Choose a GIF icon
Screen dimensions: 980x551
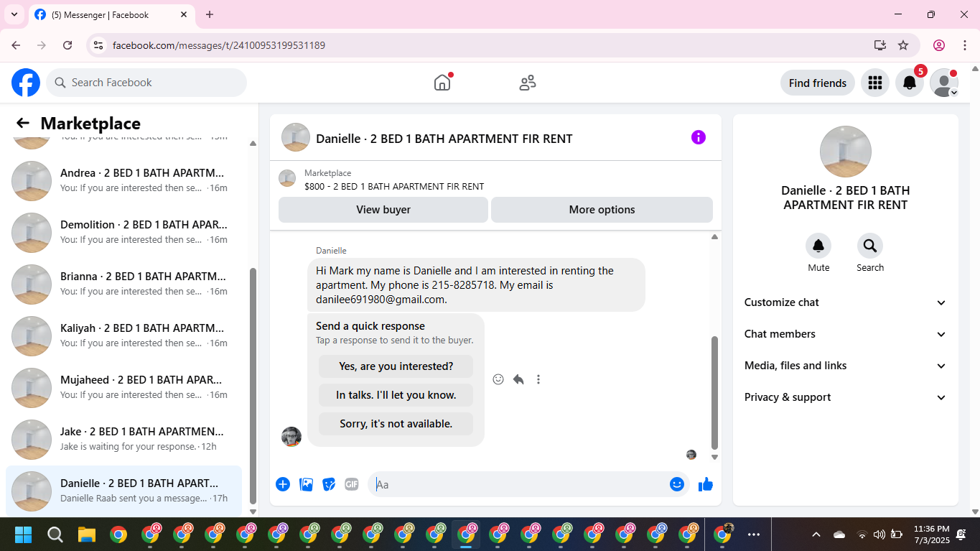click(x=352, y=484)
